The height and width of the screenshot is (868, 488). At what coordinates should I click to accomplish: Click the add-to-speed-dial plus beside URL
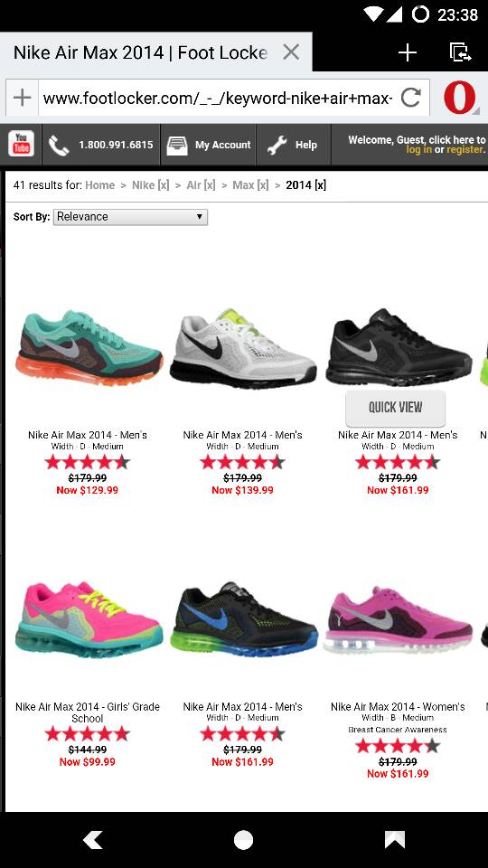click(x=22, y=98)
